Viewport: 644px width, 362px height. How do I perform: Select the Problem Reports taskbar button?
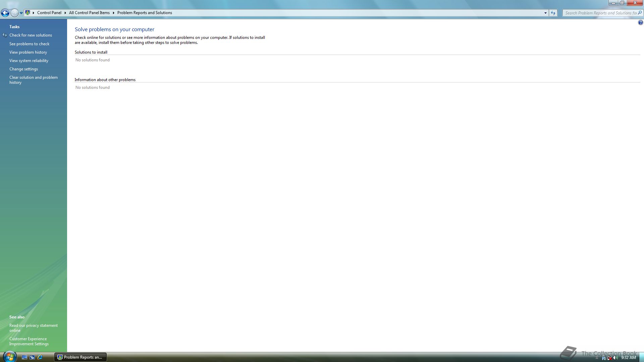pyautogui.click(x=80, y=357)
